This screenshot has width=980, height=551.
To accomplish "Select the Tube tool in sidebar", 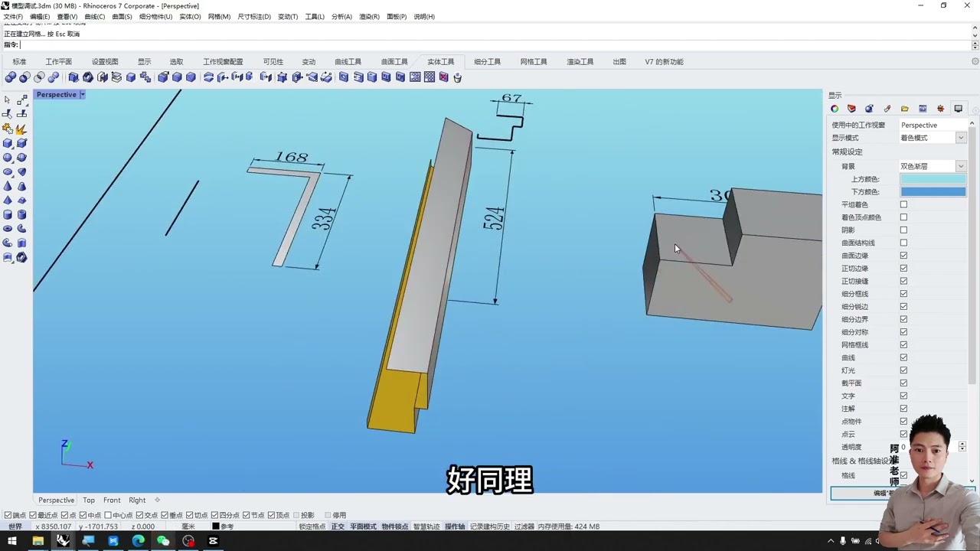I will coord(21,214).
